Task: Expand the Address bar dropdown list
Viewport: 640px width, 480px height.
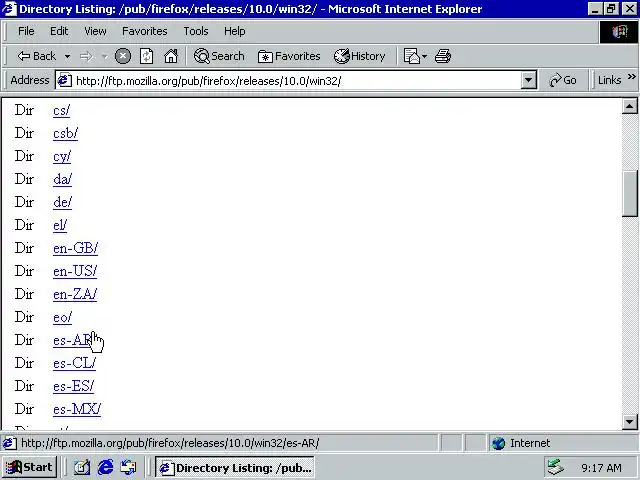Action: [528, 80]
